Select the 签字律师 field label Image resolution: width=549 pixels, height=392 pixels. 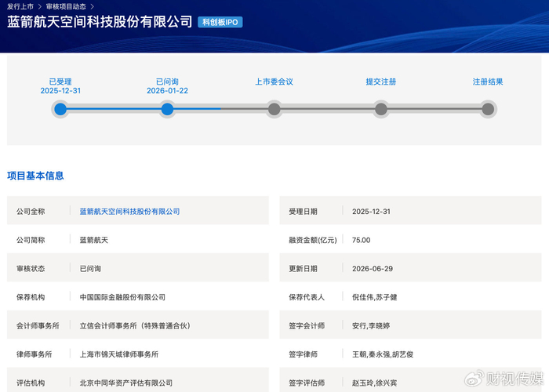[x=304, y=354]
